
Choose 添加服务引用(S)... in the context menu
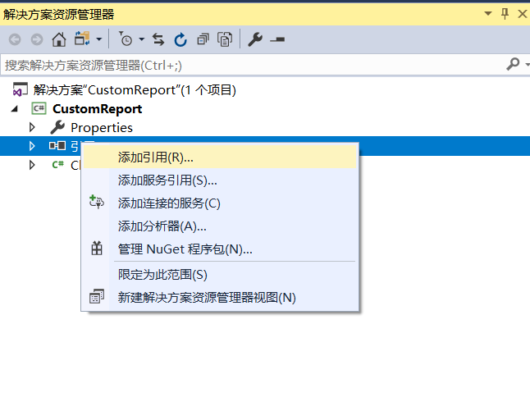[x=167, y=180]
